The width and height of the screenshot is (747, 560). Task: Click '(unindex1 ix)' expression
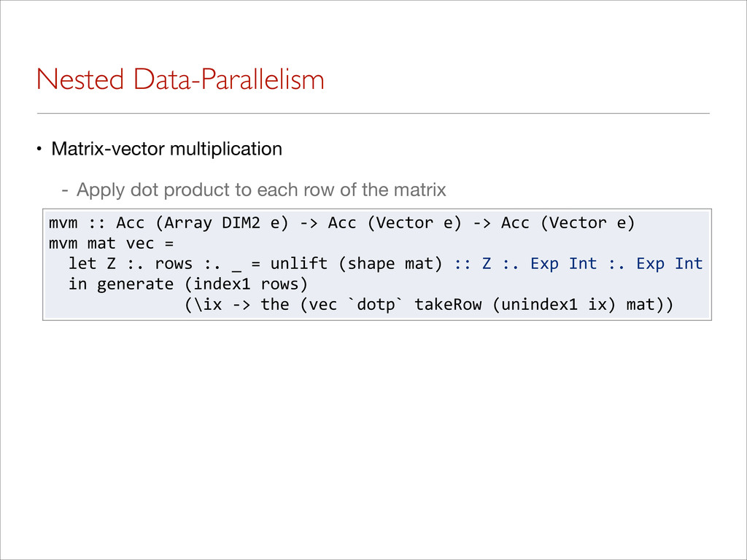coord(554,305)
